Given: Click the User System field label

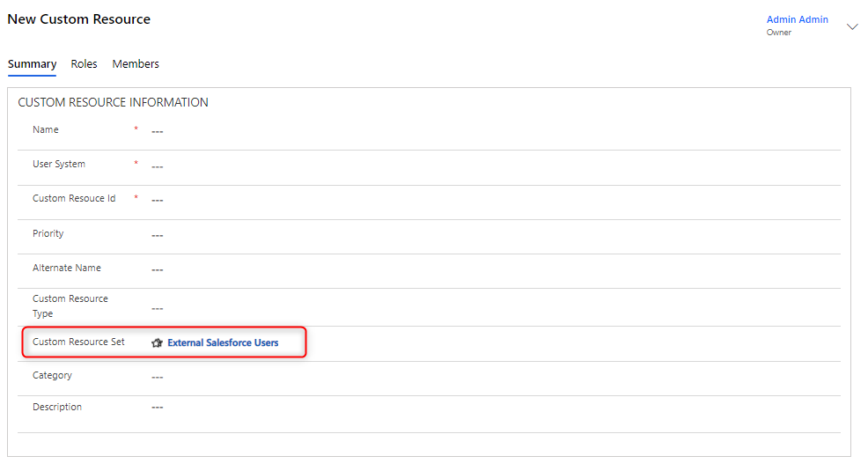Looking at the screenshot, I should (x=59, y=165).
